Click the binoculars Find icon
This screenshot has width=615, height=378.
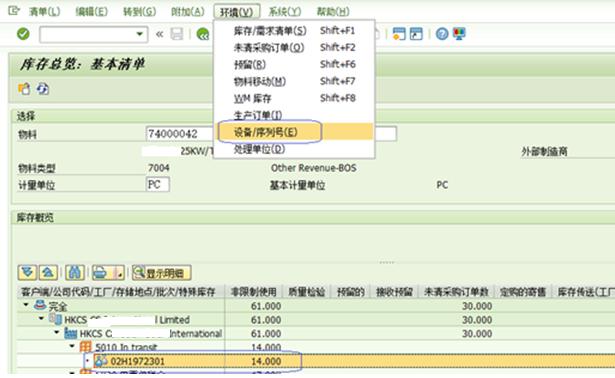(75, 273)
